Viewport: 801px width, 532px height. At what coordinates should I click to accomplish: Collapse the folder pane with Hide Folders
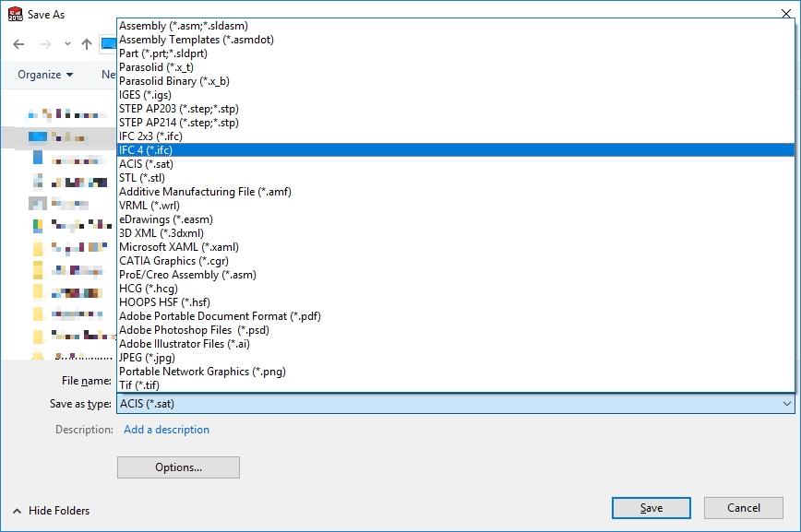coord(51,511)
